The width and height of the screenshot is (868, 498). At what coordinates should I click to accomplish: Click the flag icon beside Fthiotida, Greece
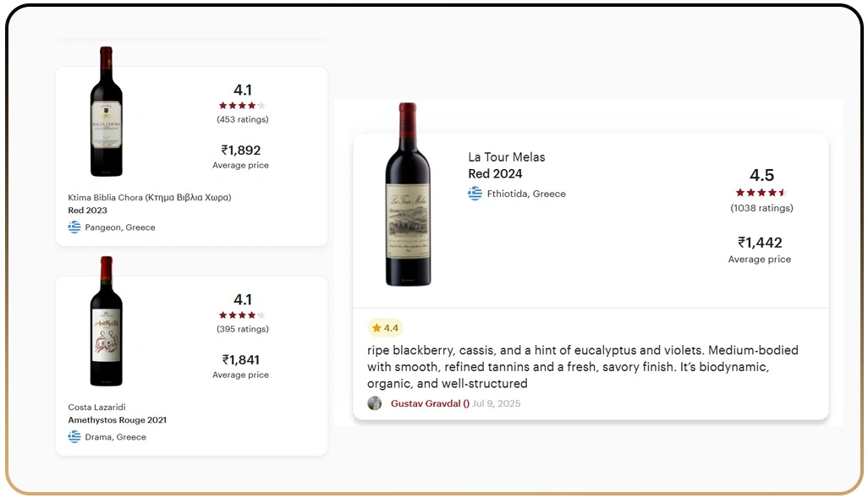(x=475, y=193)
